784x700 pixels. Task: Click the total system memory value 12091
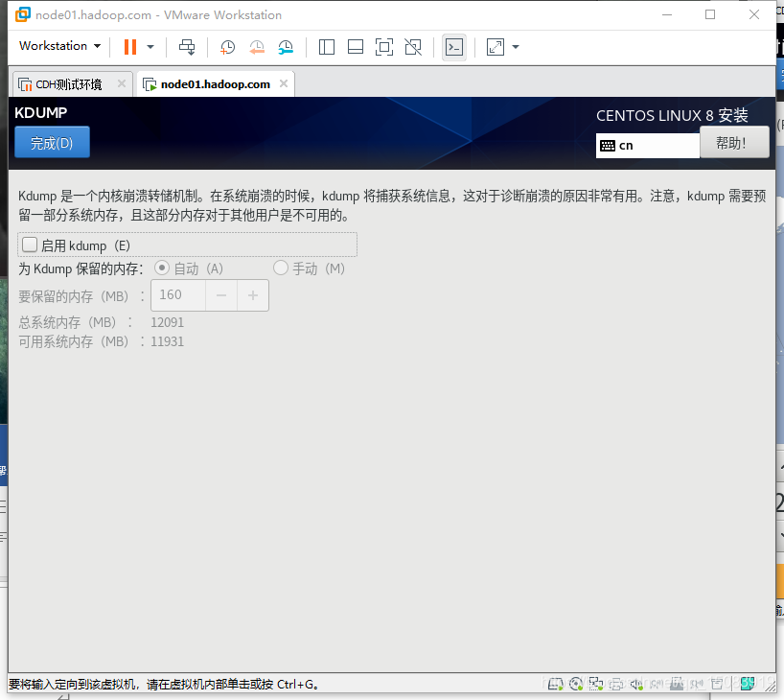tap(167, 322)
